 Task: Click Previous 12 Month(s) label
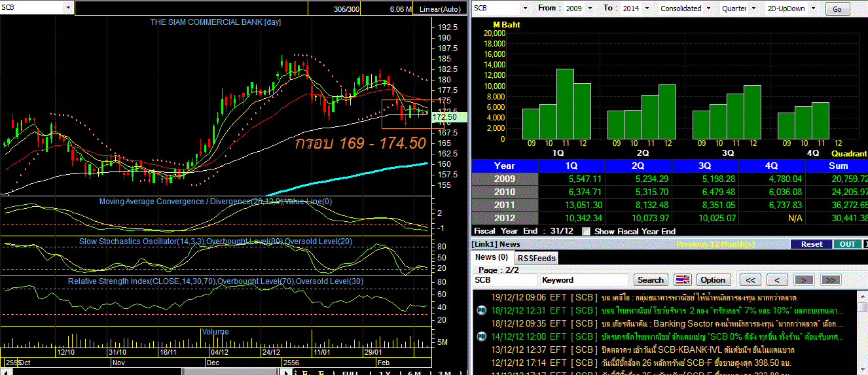(716, 244)
